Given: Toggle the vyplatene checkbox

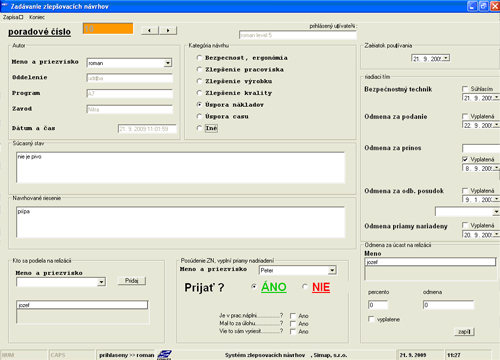Looking at the screenshot, I should (x=371, y=319).
